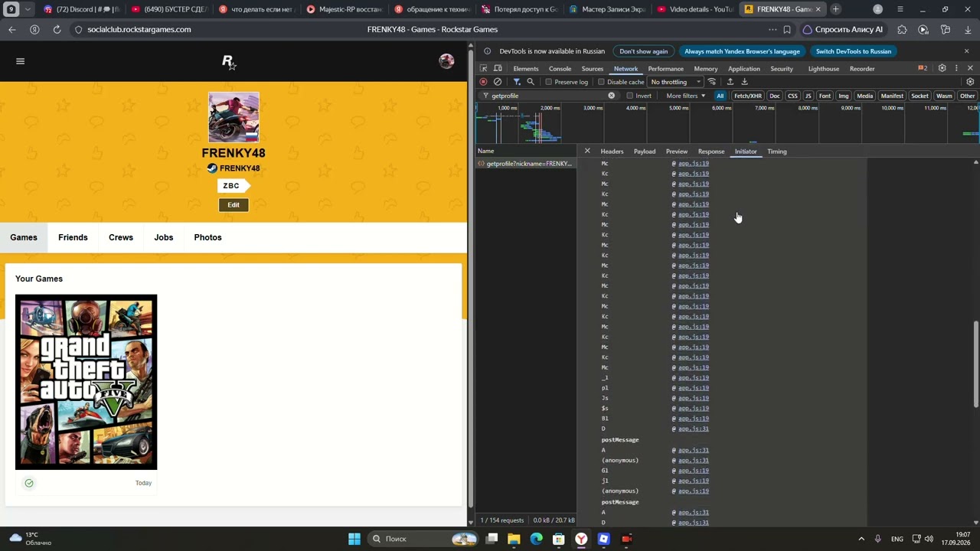Open the profile Crews tab
The image size is (980, 551).
[x=121, y=237]
